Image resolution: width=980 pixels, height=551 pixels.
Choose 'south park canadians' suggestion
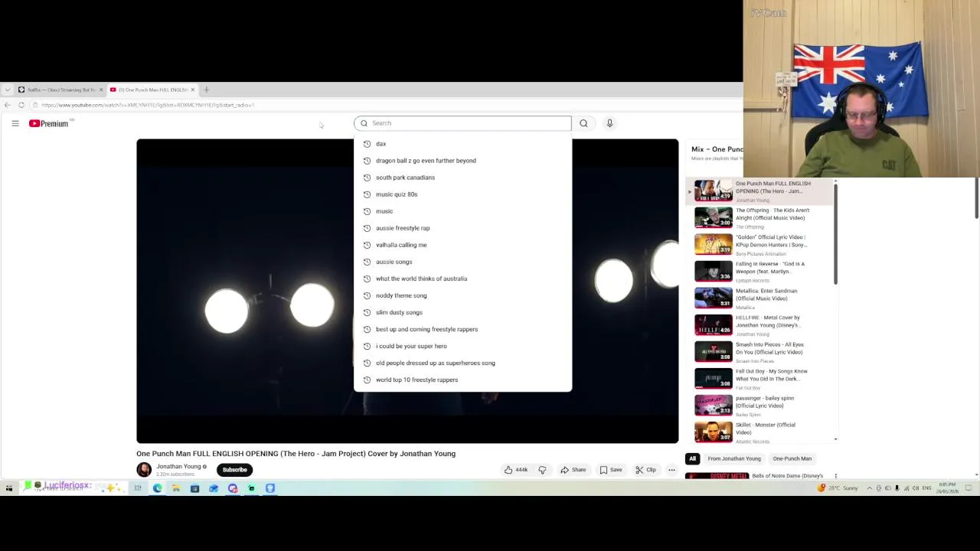click(462, 178)
